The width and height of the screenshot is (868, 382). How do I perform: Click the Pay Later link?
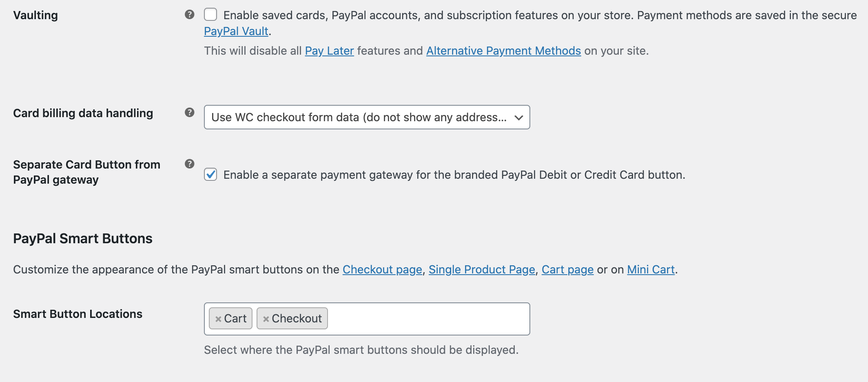click(x=329, y=51)
